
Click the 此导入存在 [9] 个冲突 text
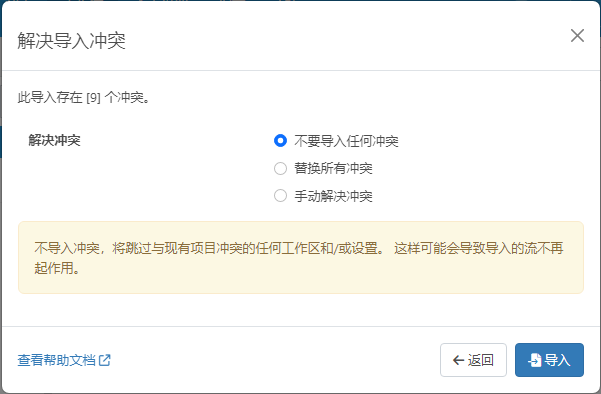coord(84,97)
